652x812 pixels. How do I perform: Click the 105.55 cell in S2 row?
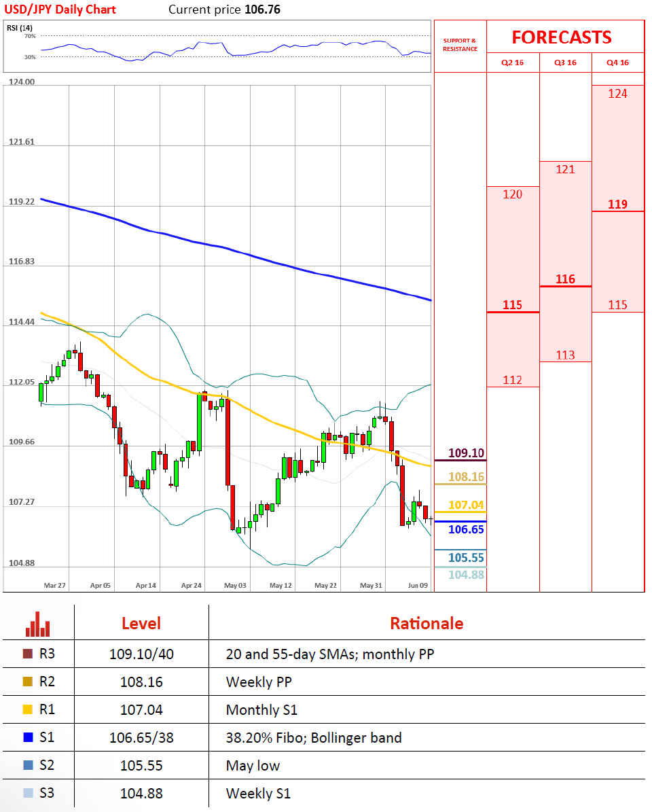[x=141, y=765]
